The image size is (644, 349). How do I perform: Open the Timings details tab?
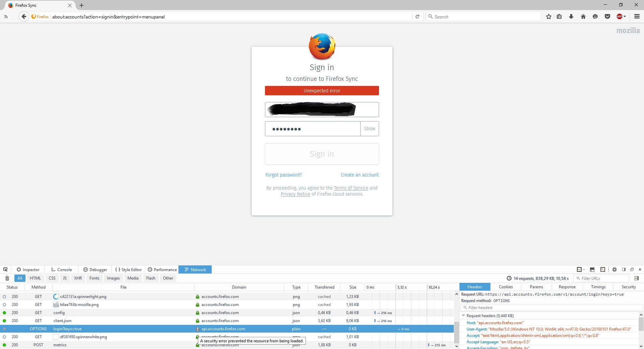tap(598, 287)
